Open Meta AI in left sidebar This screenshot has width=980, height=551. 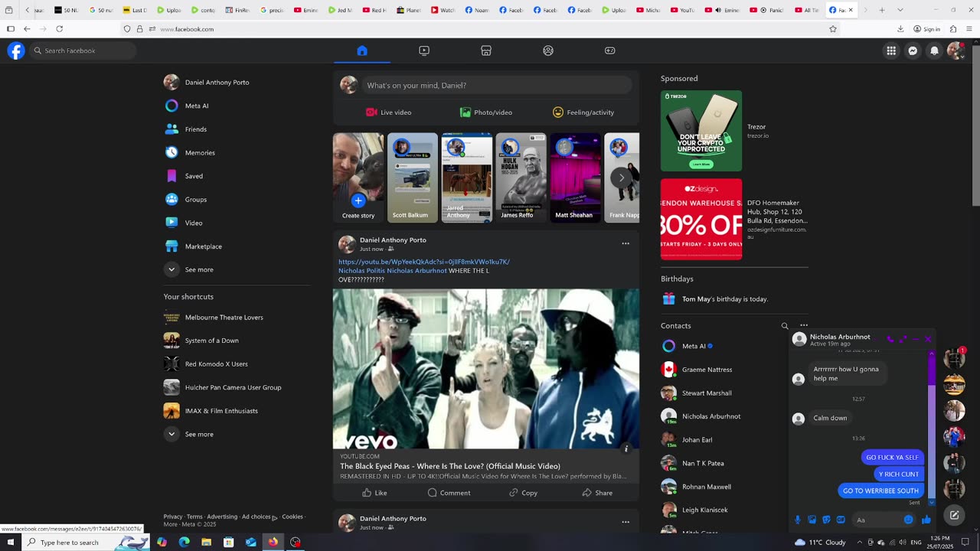click(236, 106)
